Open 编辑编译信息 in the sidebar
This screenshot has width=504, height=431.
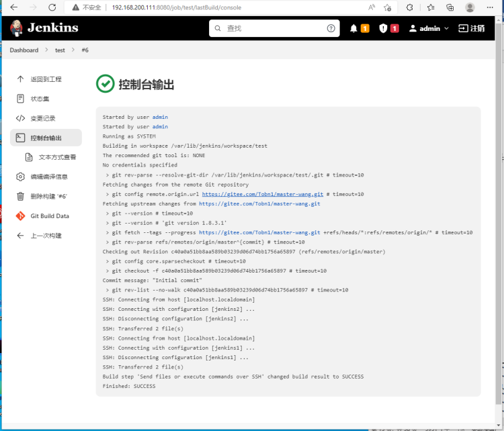click(x=46, y=177)
